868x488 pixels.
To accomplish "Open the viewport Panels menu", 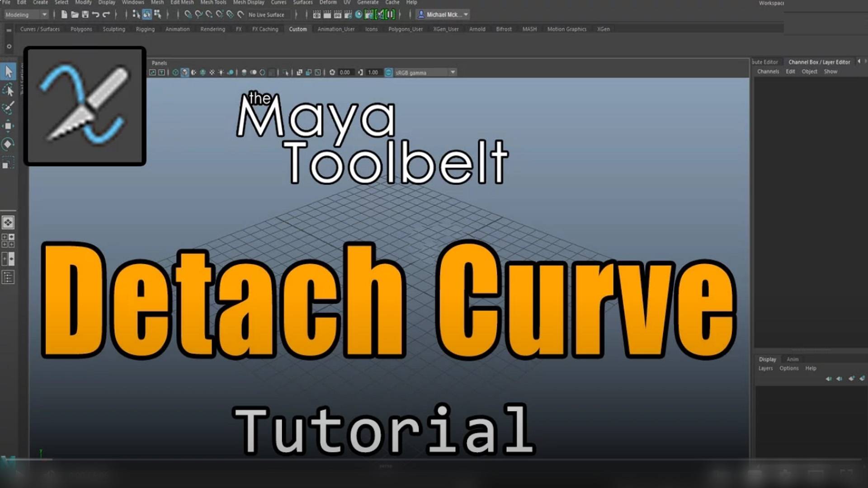I will click(x=160, y=63).
